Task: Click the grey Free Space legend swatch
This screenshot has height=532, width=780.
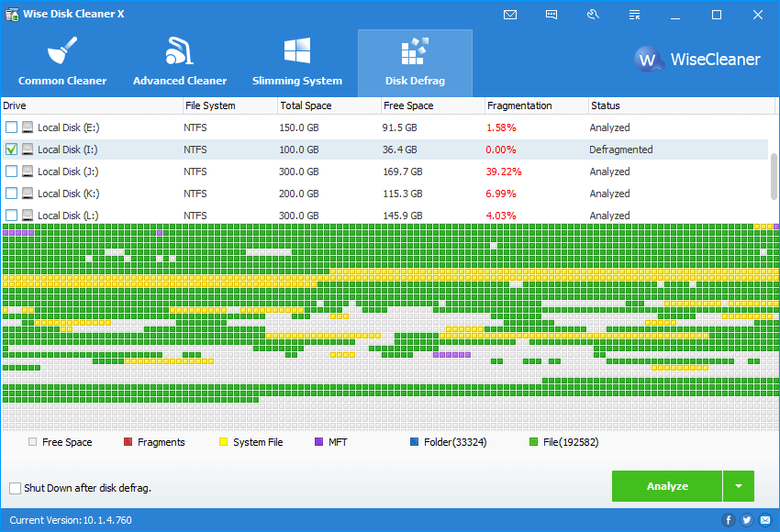Action: pos(32,441)
